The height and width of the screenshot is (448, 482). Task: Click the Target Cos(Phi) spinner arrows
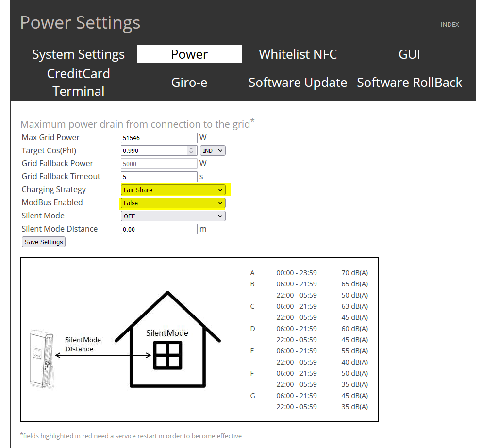coord(191,150)
